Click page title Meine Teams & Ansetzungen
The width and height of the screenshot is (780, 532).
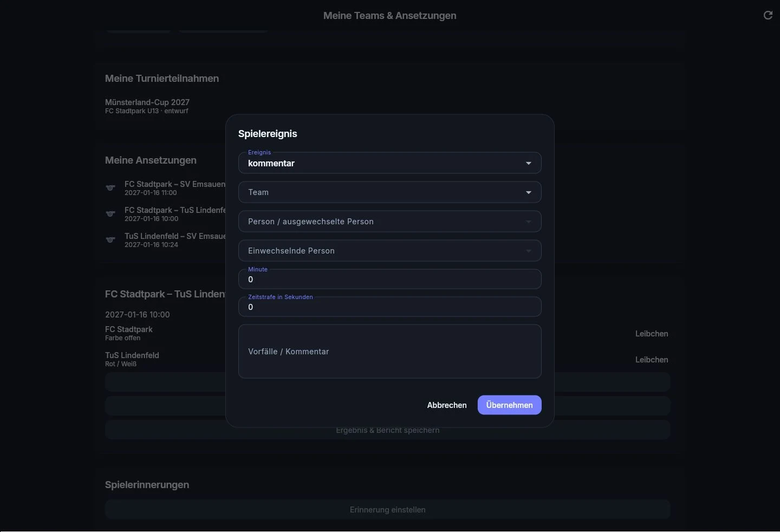coord(390,16)
